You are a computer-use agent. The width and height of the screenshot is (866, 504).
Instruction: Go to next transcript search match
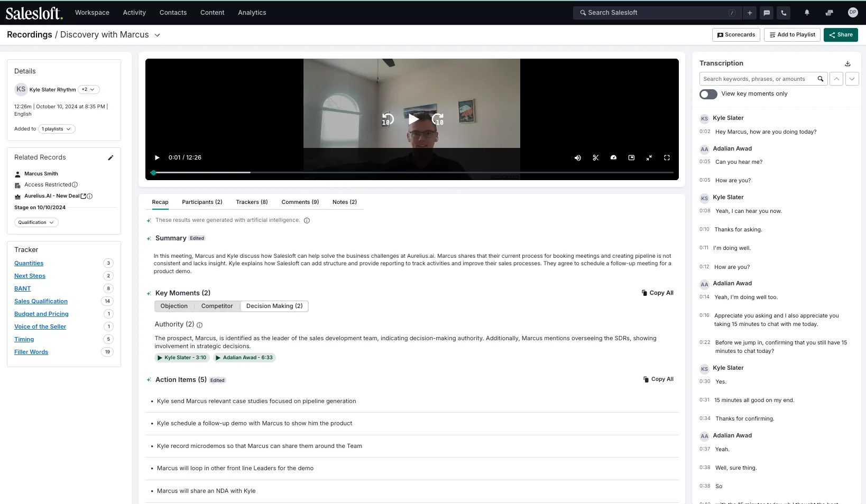click(852, 79)
